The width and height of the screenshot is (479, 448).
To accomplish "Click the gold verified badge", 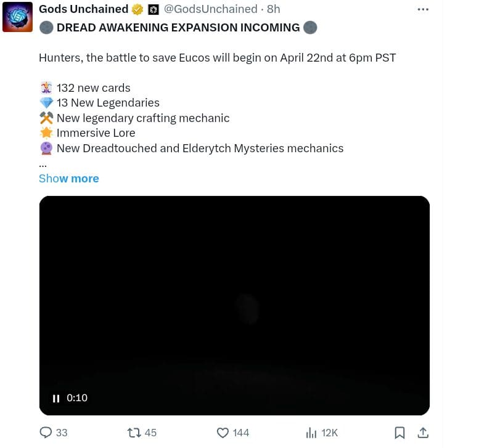I will click(x=137, y=9).
